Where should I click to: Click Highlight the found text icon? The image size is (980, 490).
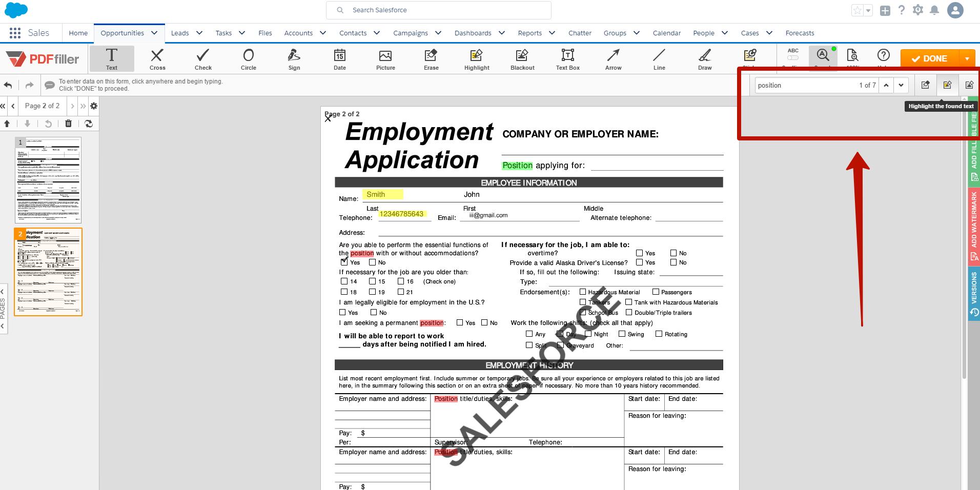click(x=947, y=85)
